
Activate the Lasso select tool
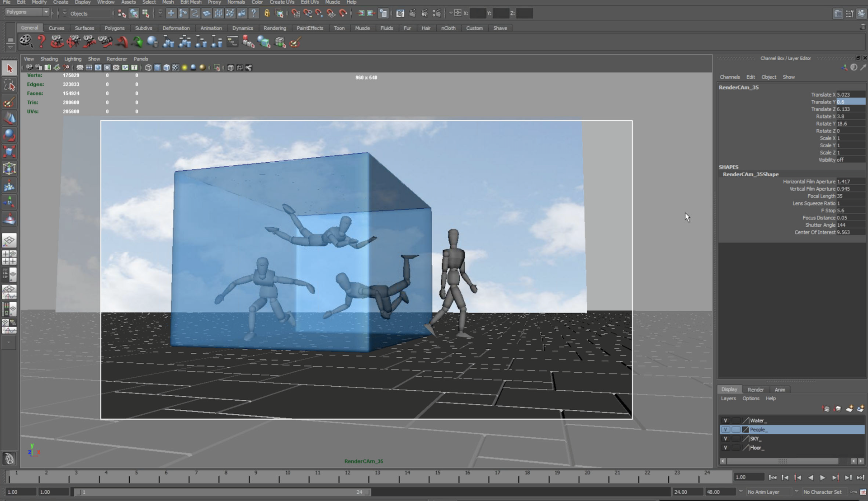pos(9,85)
